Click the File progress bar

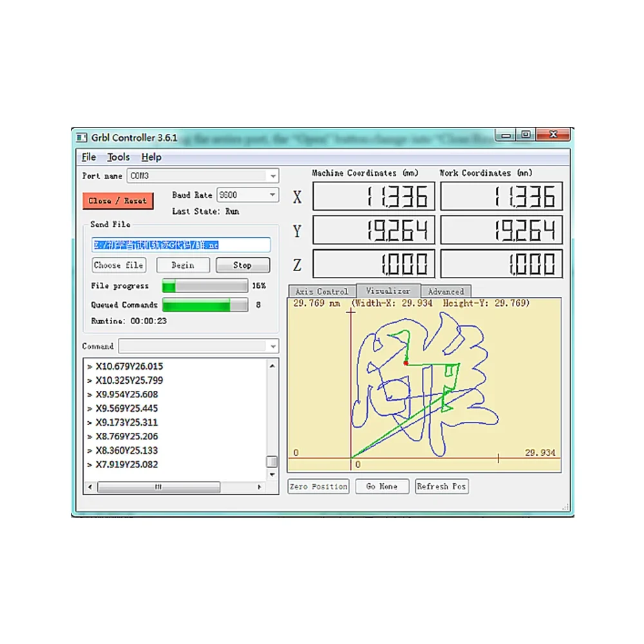point(205,286)
